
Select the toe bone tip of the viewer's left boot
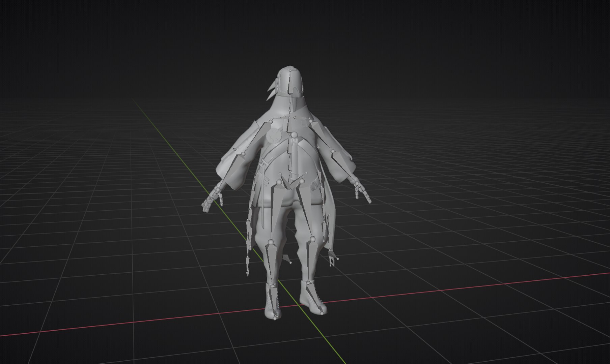[275, 318]
